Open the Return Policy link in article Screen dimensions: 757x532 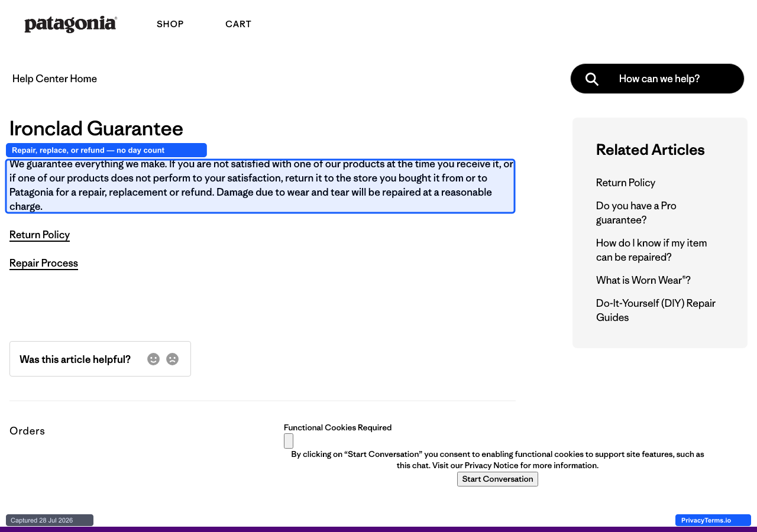[40, 235]
